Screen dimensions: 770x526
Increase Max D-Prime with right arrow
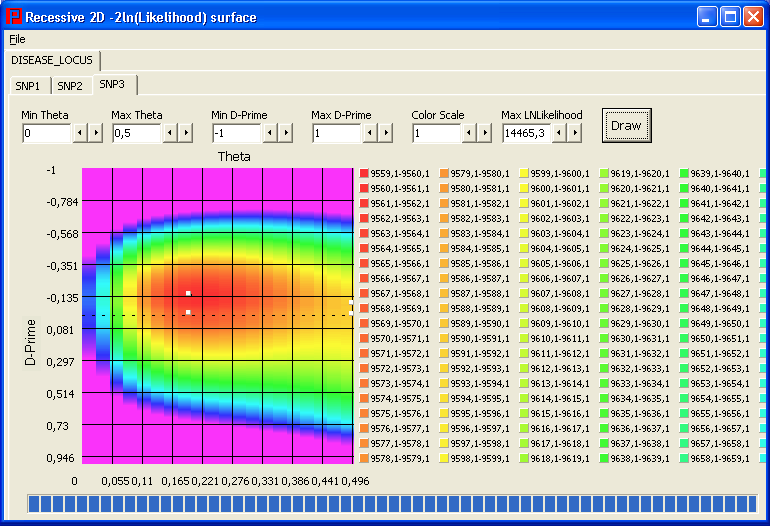[x=385, y=133]
